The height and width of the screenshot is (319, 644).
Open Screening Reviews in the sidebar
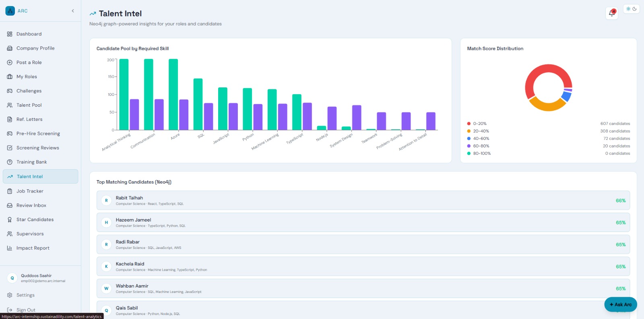[x=40, y=148]
